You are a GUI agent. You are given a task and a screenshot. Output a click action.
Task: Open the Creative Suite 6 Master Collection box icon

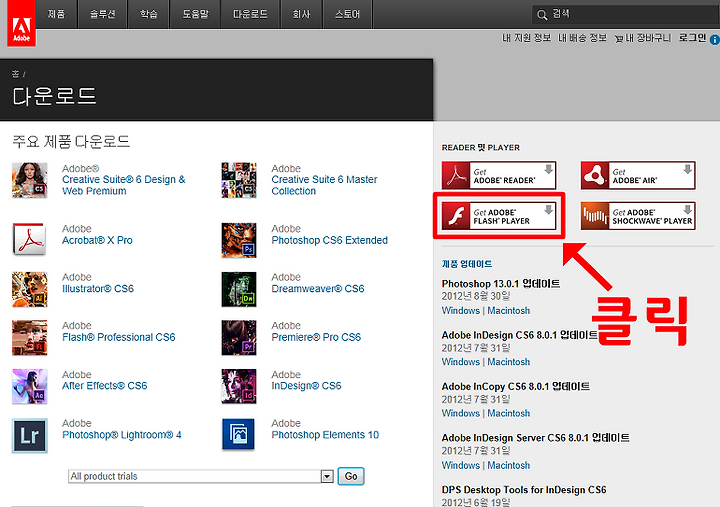239,180
